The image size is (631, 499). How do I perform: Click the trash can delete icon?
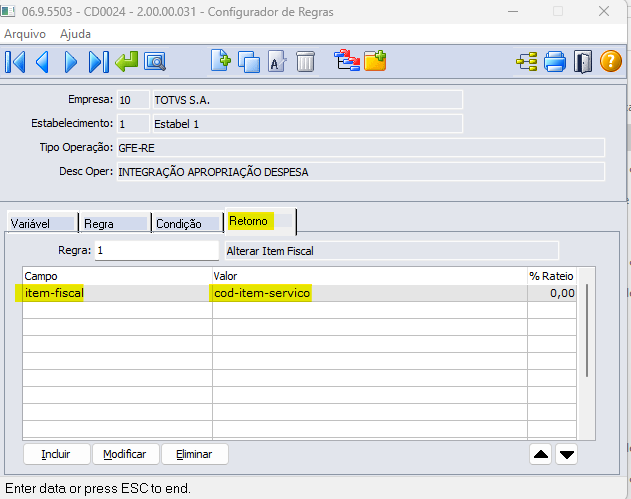(x=305, y=62)
